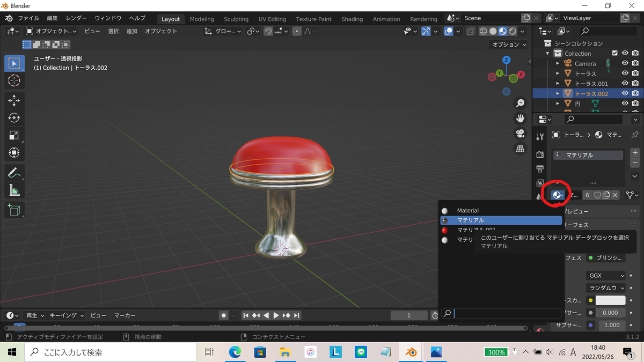Select the Move tool in the toolbar
Image resolution: width=644 pixels, height=362 pixels.
14,100
